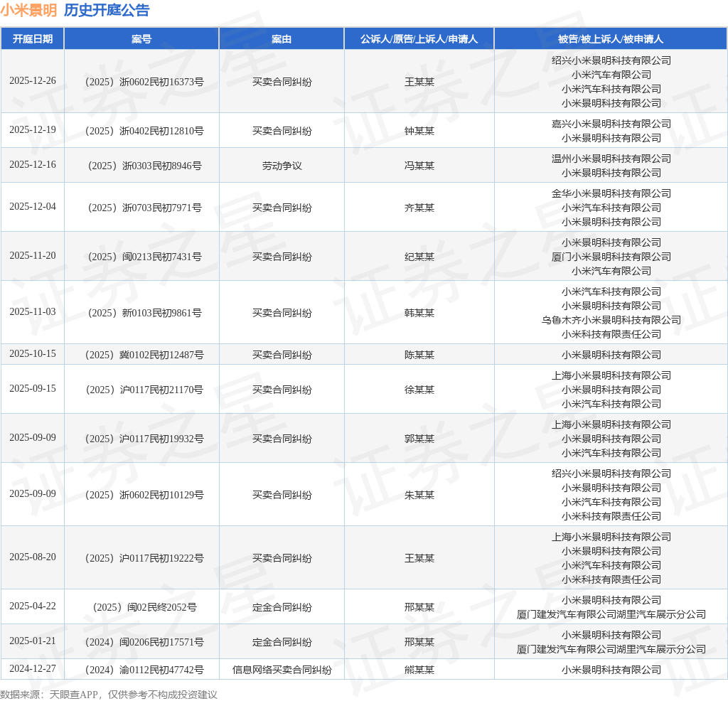
Task: Select the 开庭日期 column header
Action: click(x=33, y=39)
